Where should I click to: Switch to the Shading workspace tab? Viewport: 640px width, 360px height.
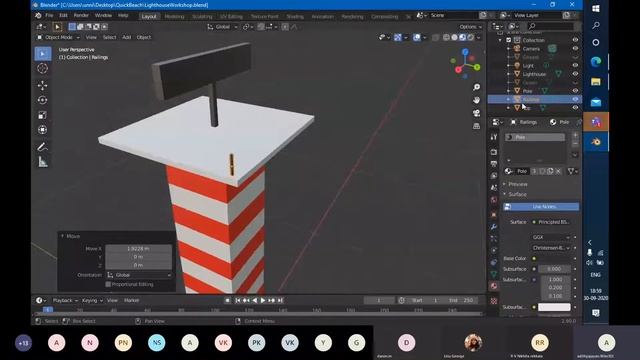295,16
